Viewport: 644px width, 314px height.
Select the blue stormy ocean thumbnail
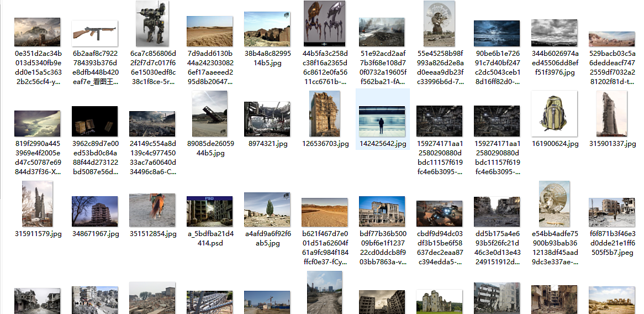coord(497,33)
